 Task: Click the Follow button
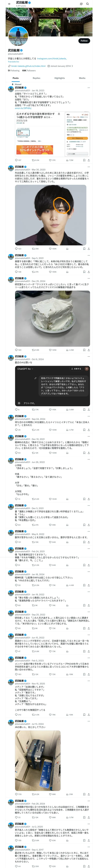[x=84, y=41]
